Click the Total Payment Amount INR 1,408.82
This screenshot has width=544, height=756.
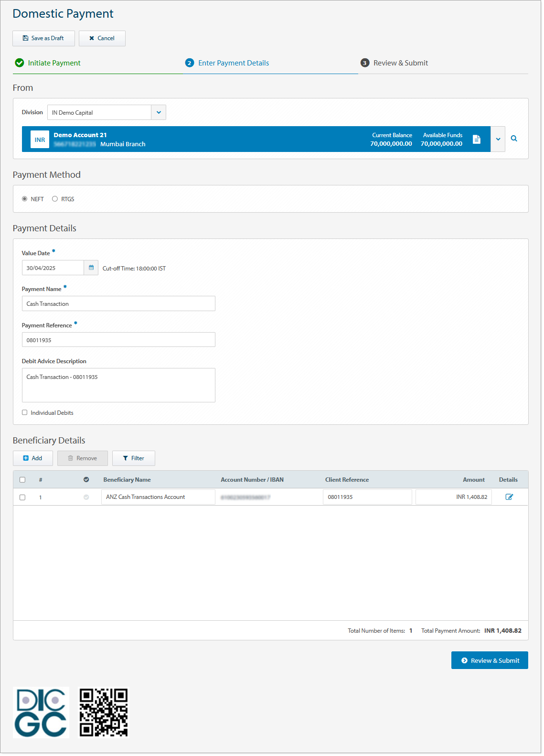[503, 631]
